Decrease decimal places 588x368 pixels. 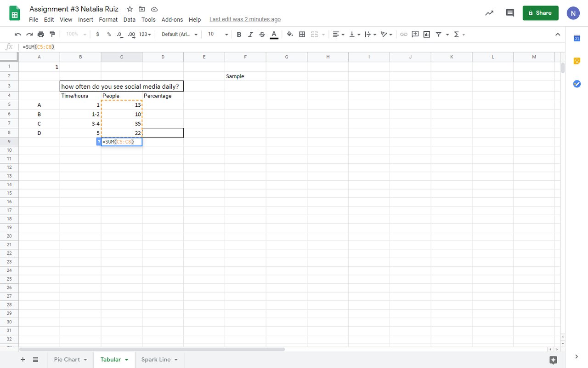[x=119, y=34]
